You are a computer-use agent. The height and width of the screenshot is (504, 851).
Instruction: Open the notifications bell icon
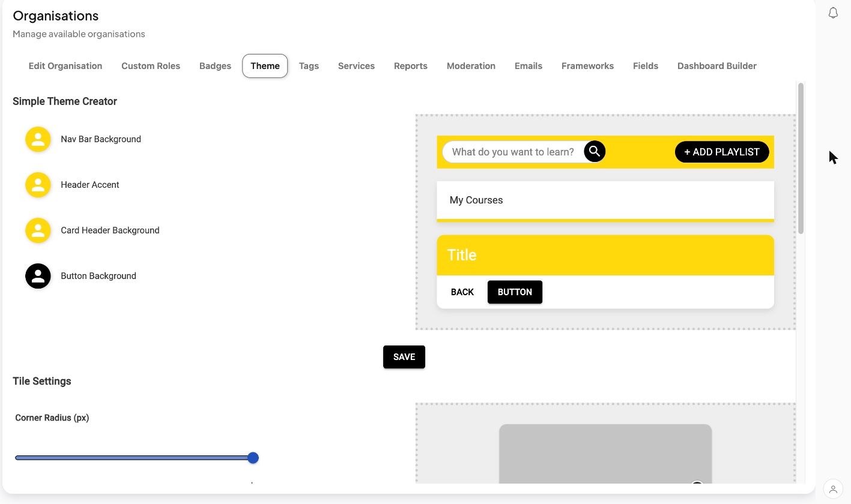833,13
